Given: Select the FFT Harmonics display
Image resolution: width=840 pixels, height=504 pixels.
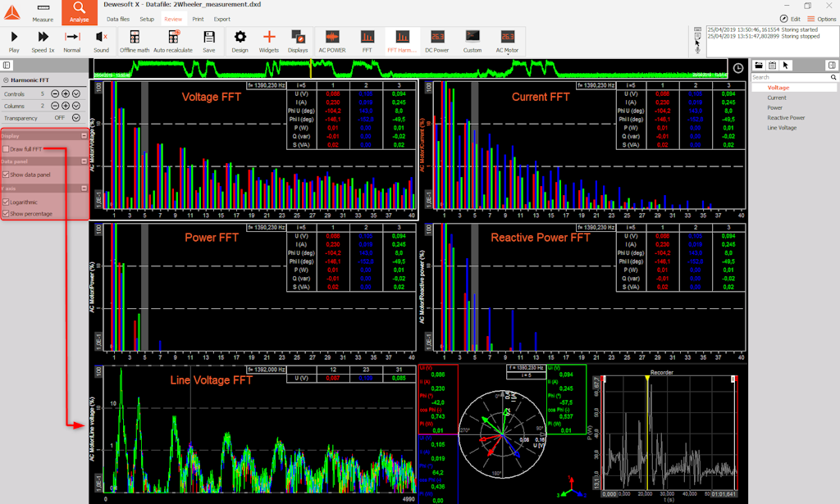Looking at the screenshot, I should click(402, 42).
